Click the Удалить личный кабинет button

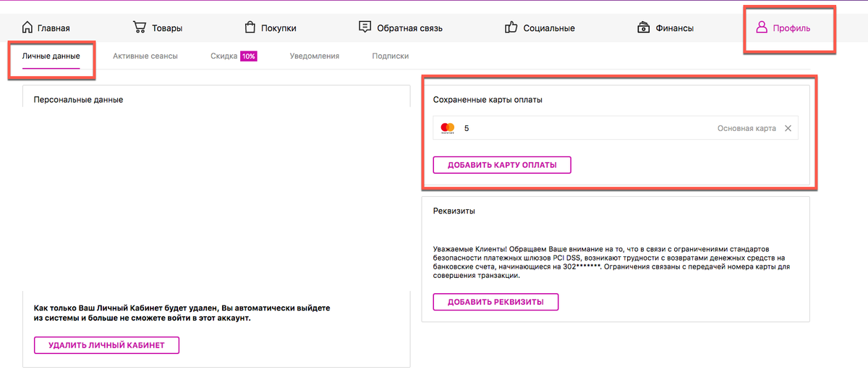(x=106, y=345)
